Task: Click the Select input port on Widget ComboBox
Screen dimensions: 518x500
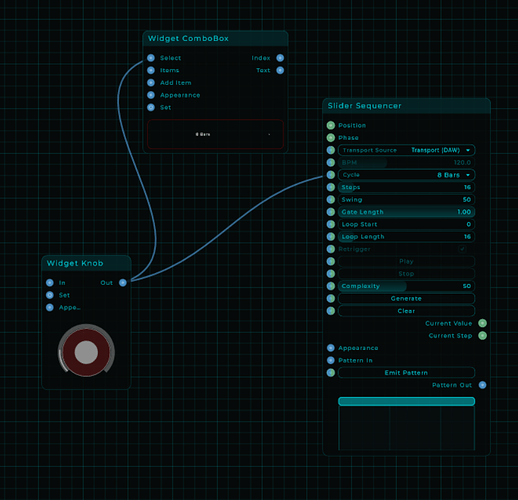Action: [151, 58]
